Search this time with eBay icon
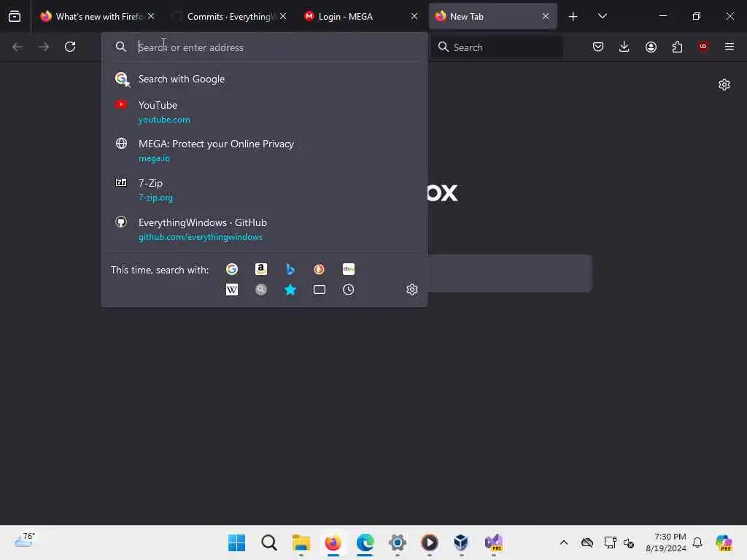Screen dimensions: 747x560 (348, 270)
